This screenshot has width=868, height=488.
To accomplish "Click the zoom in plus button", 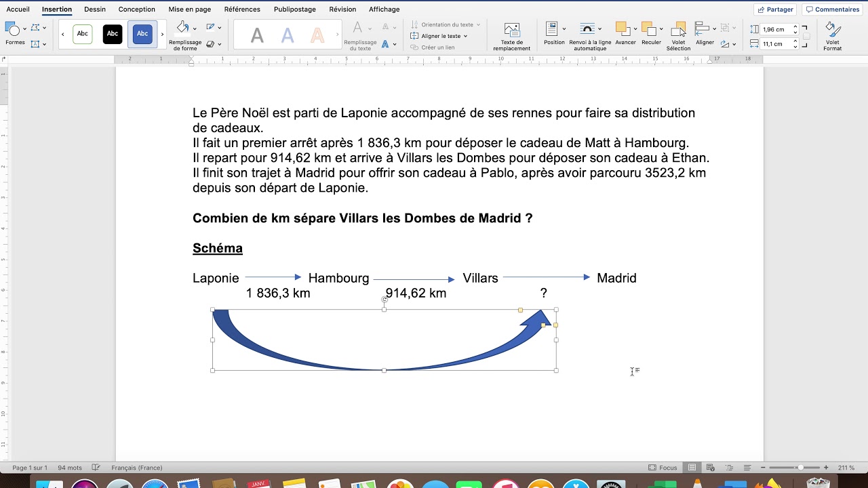I will point(826,468).
